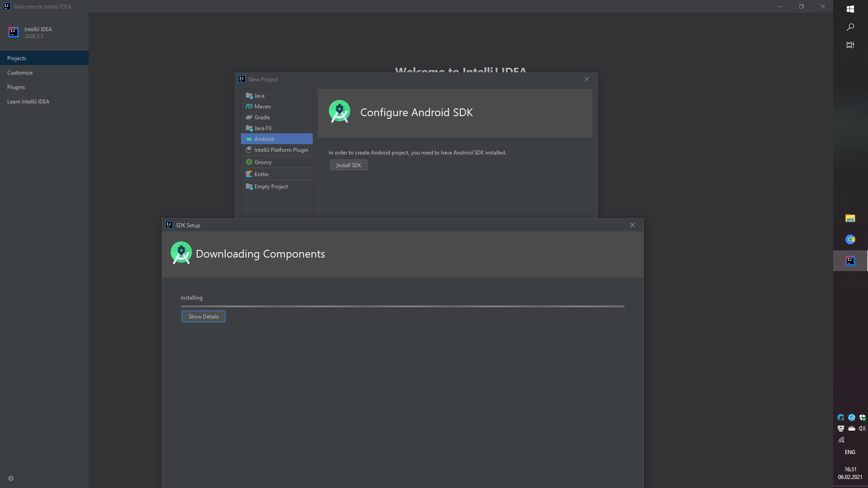
Task: Click the Gradle elephant icon
Action: point(249,117)
